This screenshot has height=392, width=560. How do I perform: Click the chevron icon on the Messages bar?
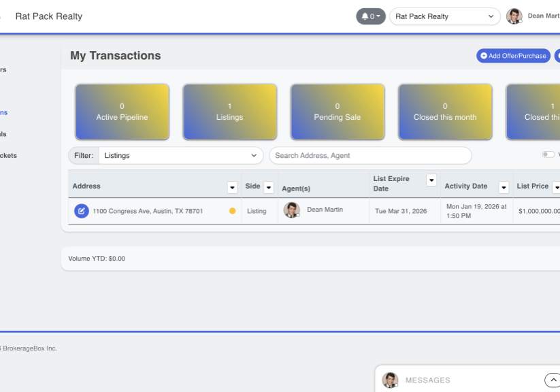(x=552, y=380)
